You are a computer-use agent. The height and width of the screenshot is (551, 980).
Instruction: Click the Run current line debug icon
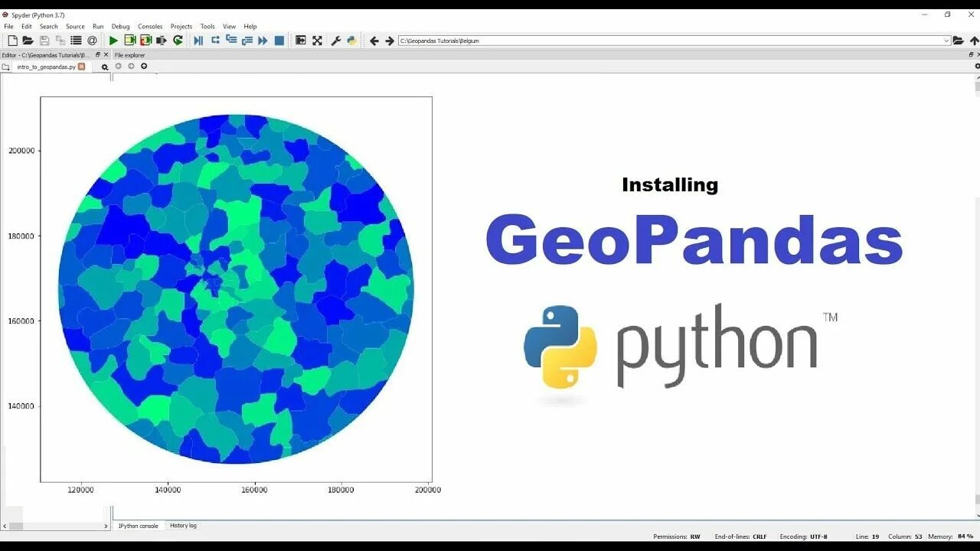click(x=215, y=40)
